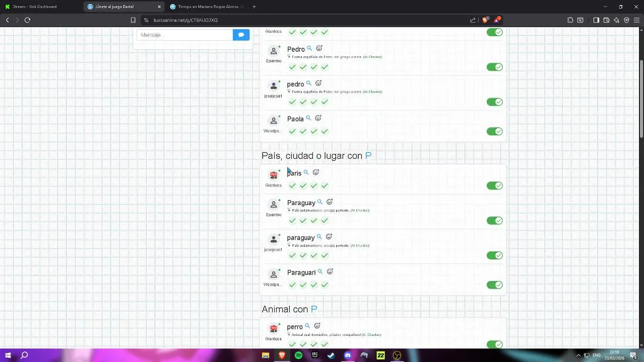Open Epic Games Launcher from the taskbar
Screen dimensions: 644x362
coord(315,355)
